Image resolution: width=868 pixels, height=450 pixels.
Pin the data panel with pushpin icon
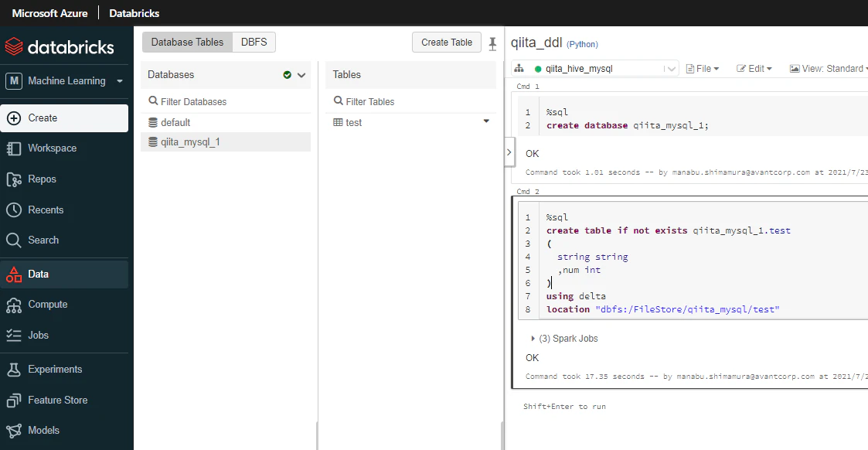tap(492, 44)
